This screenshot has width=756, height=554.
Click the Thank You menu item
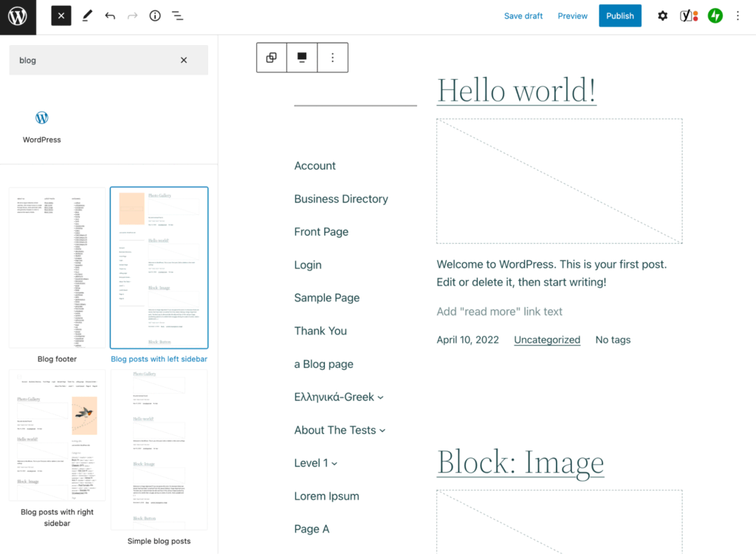point(320,331)
